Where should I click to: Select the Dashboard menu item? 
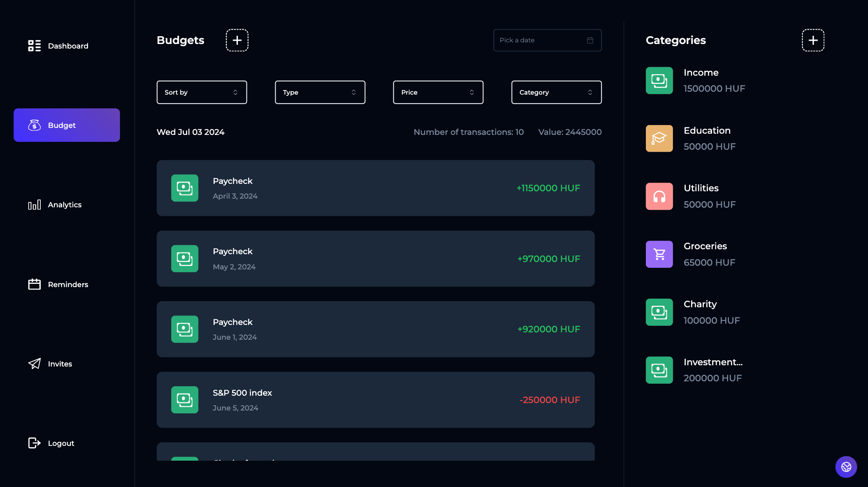coord(68,46)
